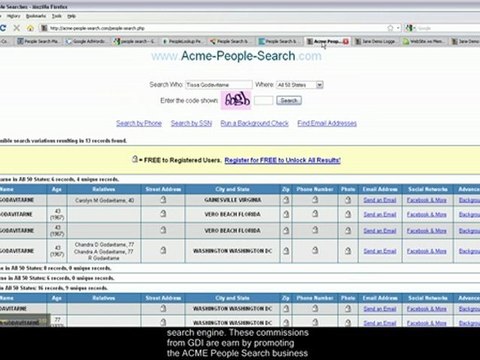Click the Reload page icon

[x=3, y=28]
